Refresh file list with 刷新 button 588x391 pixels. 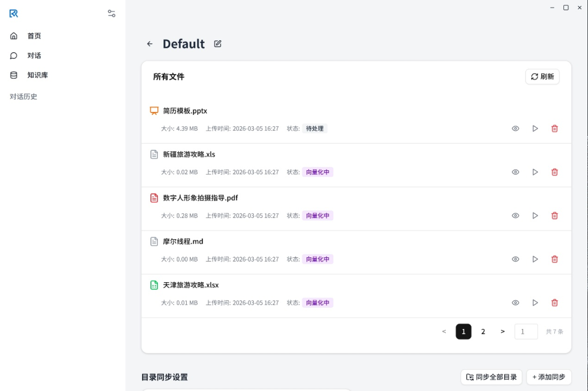(x=542, y=76)
